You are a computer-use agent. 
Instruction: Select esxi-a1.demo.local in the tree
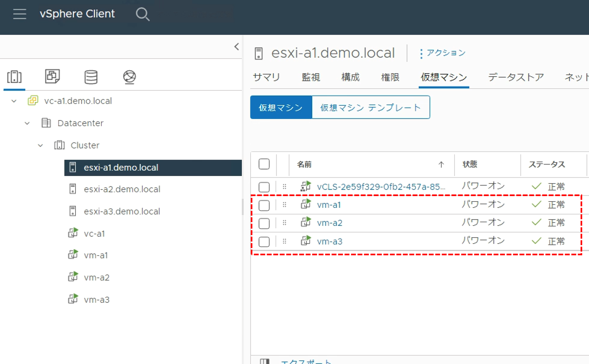click(x=153, y=168)
